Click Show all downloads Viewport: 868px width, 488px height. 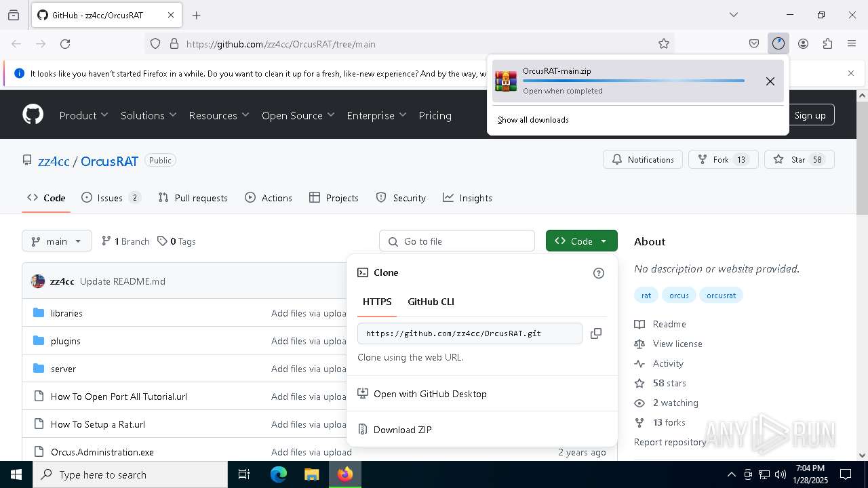pos(533,120)
